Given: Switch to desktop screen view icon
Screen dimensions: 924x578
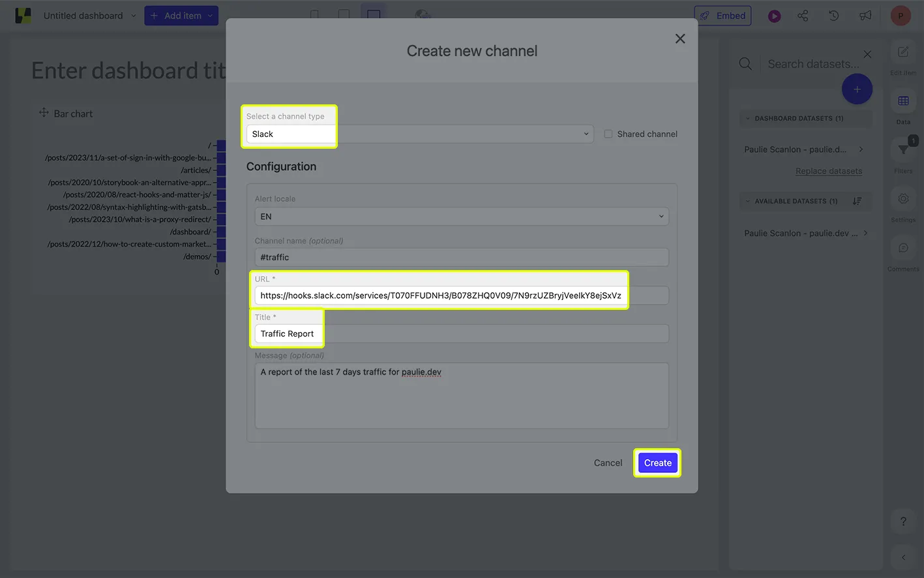Looking at the screenshot, I should (x=374, y=15).
